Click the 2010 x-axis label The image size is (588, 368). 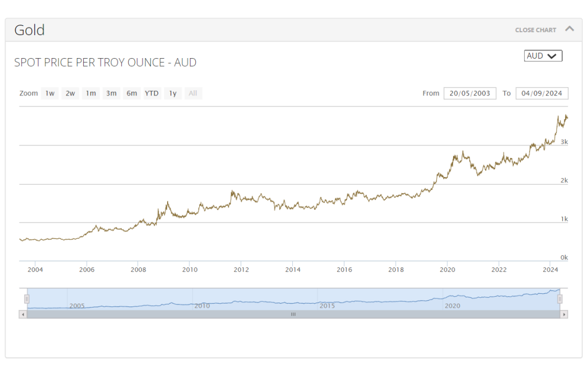click(x=189, y=270)
